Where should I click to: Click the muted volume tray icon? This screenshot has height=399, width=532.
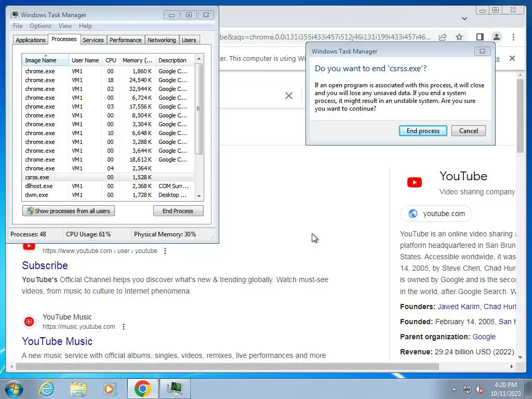click(480, 389)
